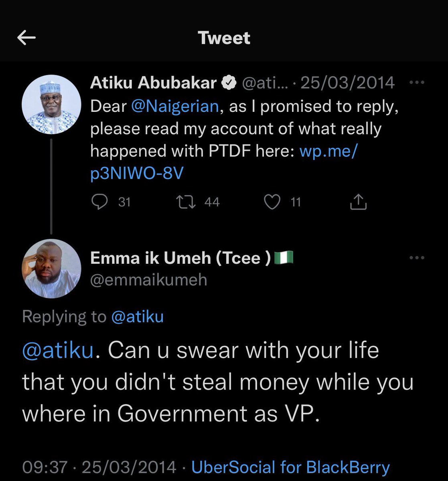Open Emma ik Umeh's profile picture
This screenshot has width=448, height=481.
click(x=51, y=268)
